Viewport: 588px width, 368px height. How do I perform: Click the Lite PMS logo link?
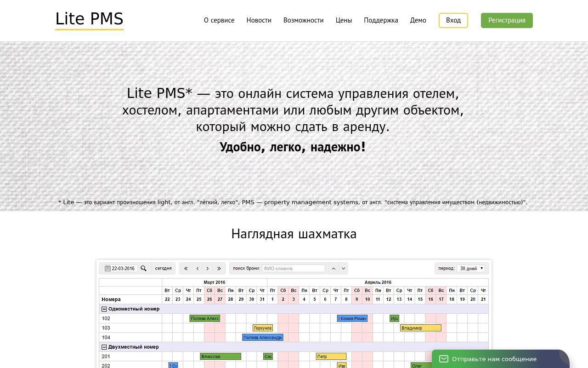(89, 19)
